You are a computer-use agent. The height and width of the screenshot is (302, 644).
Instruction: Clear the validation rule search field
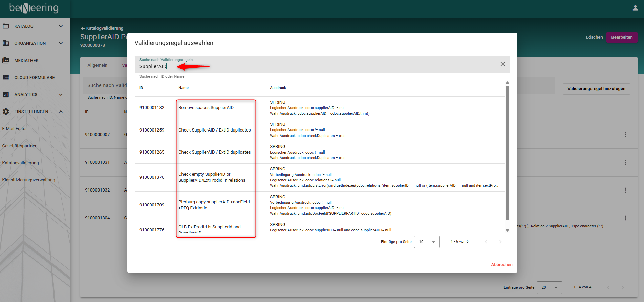coord(502,64)
